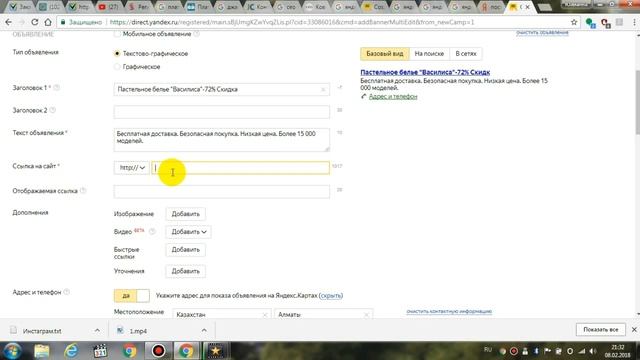This screenshot has width=640, height=360.
Task: Switch to the Cos browser tab
Action: point(374,7)
